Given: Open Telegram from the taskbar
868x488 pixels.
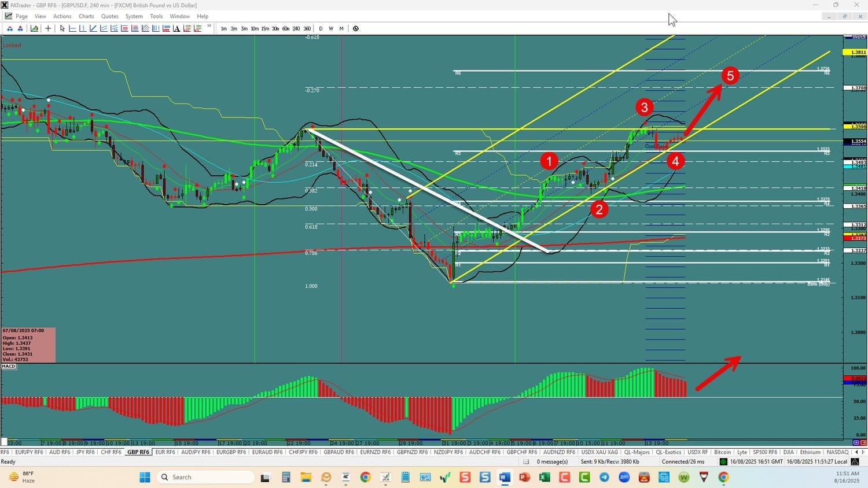Looking at the screenshot, I should [605, 477].
